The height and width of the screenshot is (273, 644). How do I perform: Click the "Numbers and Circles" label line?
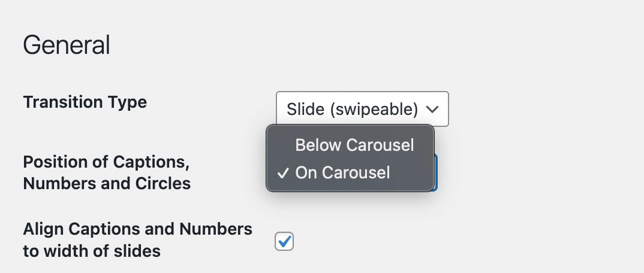coord(107,183)
